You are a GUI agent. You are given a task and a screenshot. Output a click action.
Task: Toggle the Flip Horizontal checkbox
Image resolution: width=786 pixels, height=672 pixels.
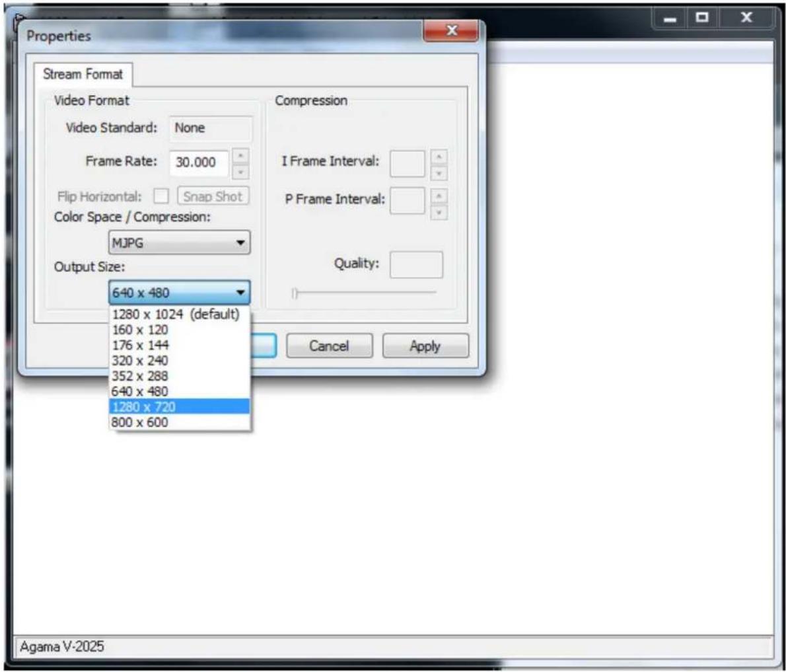pyautogui.click(x=161, y=196)
